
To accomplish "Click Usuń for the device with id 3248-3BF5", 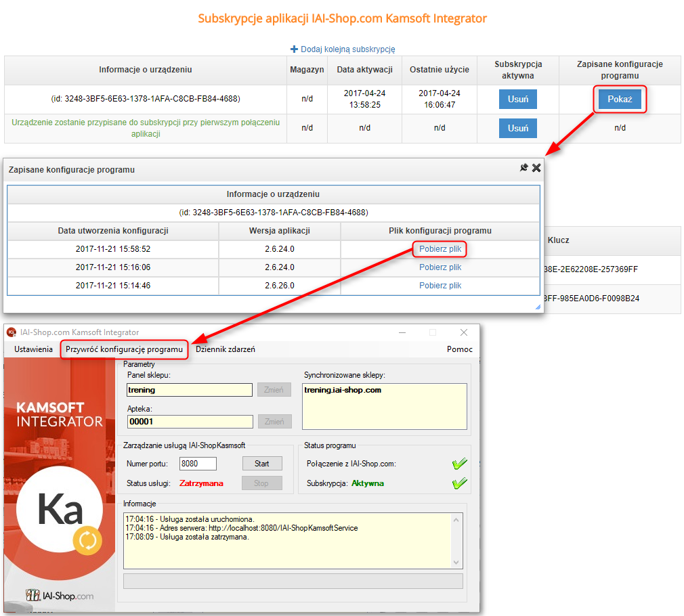I will point(518,100).
